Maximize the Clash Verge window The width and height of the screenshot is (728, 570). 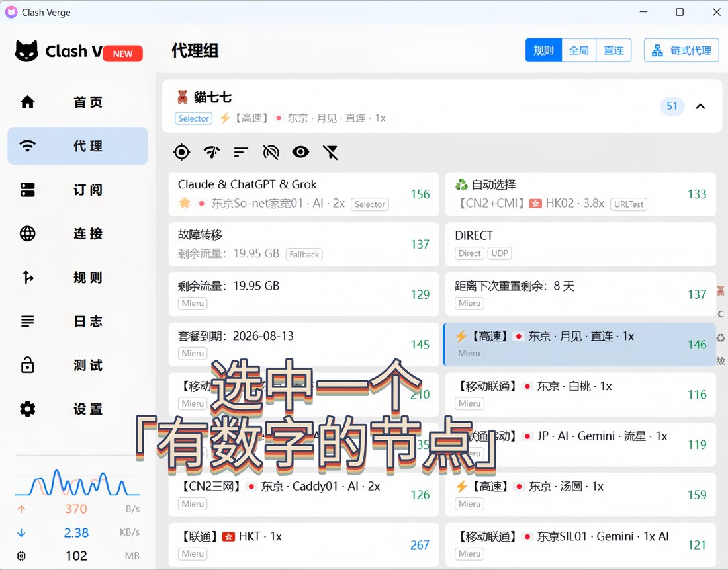[680, 12]
